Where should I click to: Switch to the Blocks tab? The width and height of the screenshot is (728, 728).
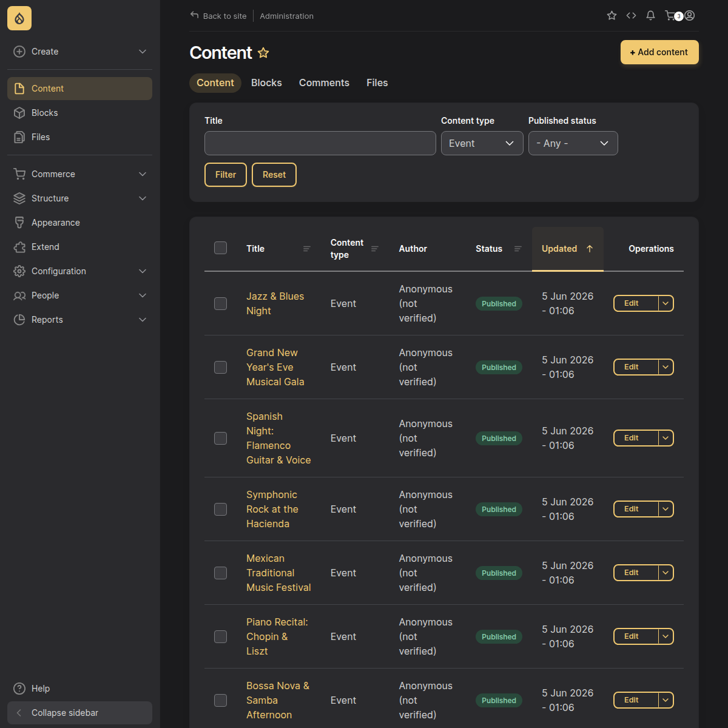coord(266,83)
